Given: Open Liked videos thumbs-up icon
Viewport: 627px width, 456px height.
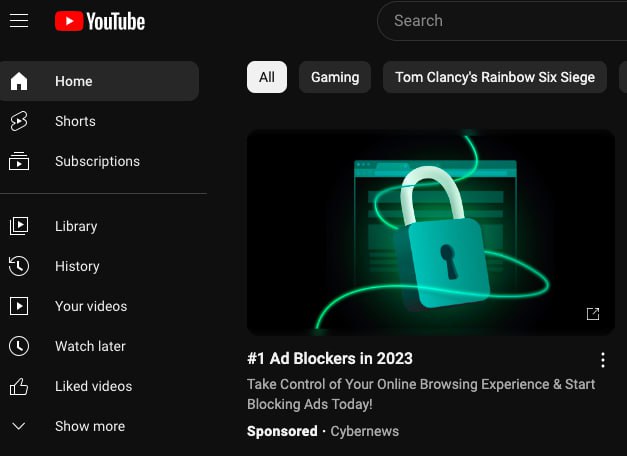Looking at the screenshot, I should [19, 386].
